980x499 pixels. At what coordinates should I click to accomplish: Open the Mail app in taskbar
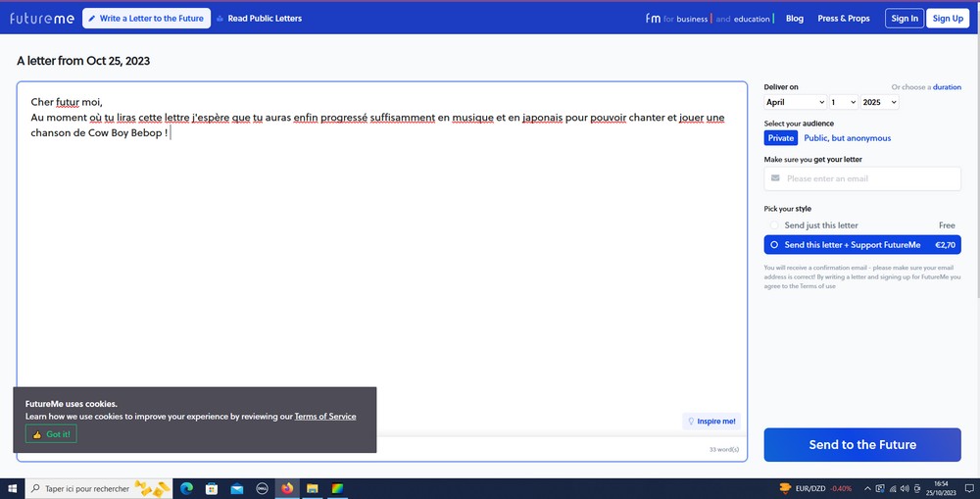(x=237, y=488)
